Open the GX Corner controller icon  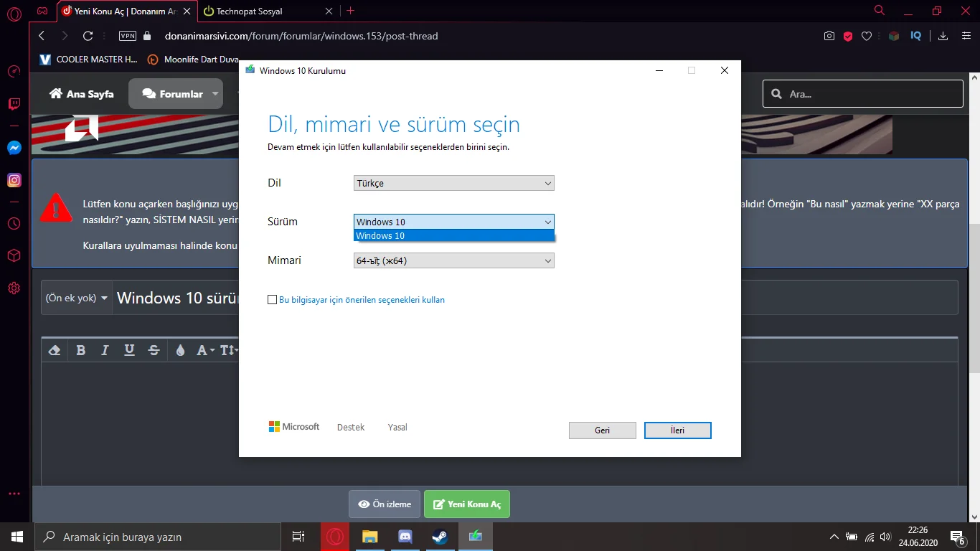point(43,11)
